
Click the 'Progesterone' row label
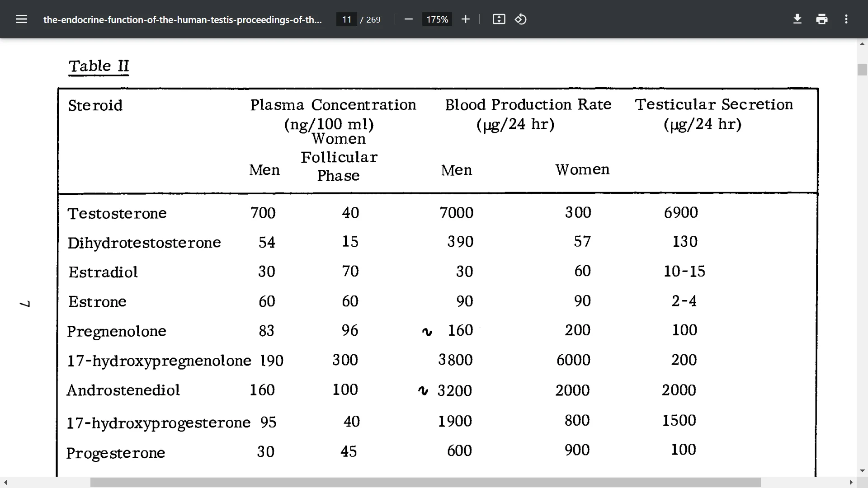(x=116, y=453)
